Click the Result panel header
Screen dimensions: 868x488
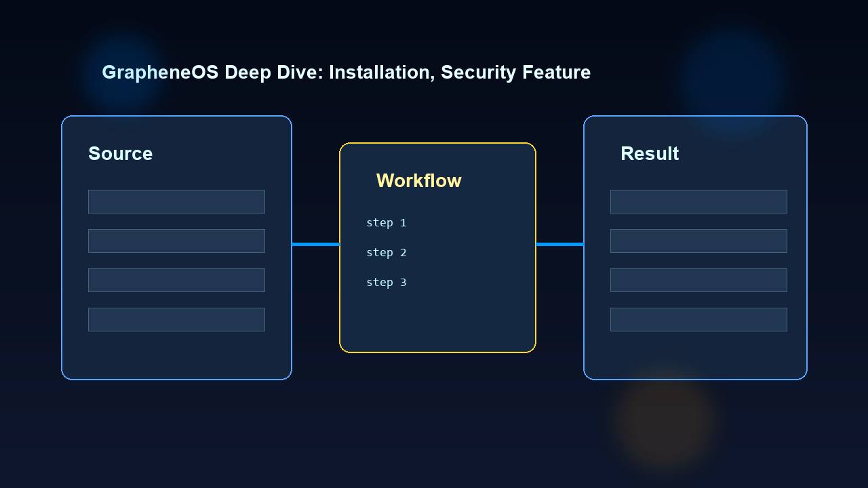650,154
